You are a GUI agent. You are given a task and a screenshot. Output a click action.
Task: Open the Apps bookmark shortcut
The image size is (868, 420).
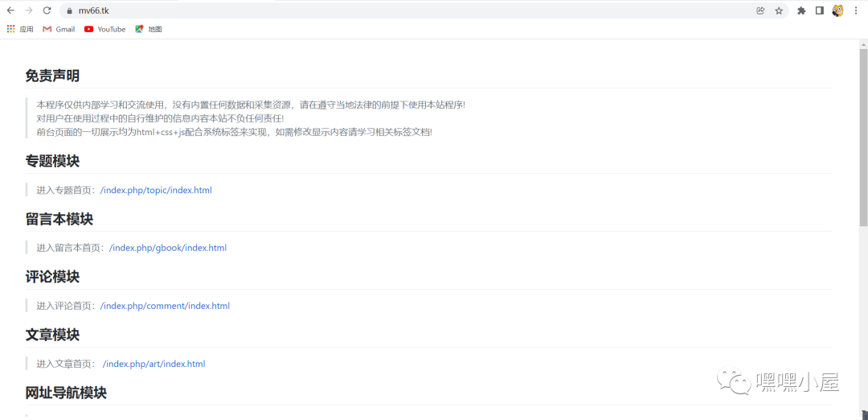(20, 29)
